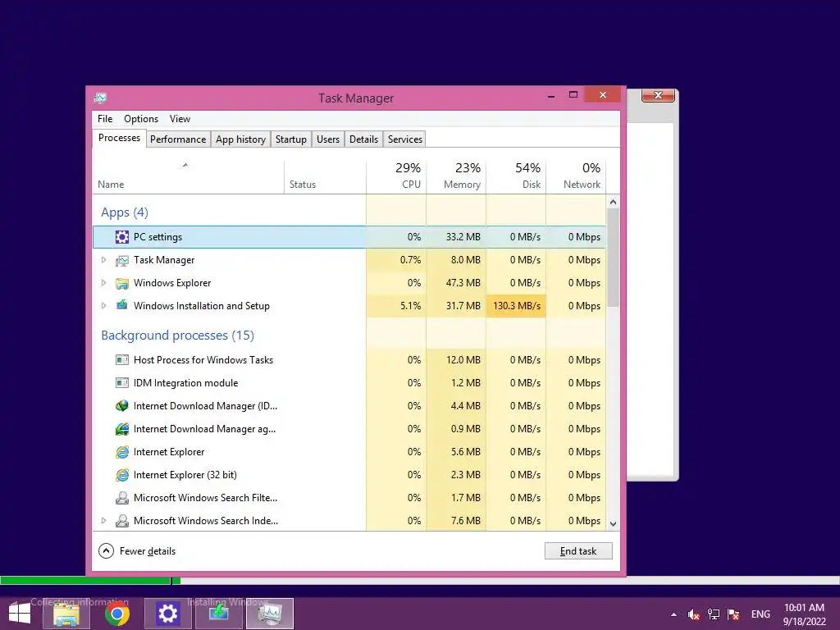
Task: Close the window behind Task Manager
Action: click(x=659, y=96)
